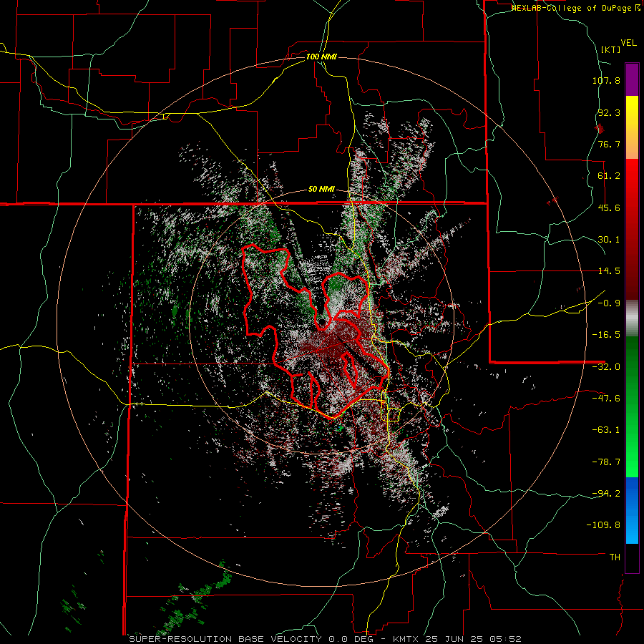Select the 76.7 scale value
The height and width of the screenshot is (644, 644).
pos(609,144)
